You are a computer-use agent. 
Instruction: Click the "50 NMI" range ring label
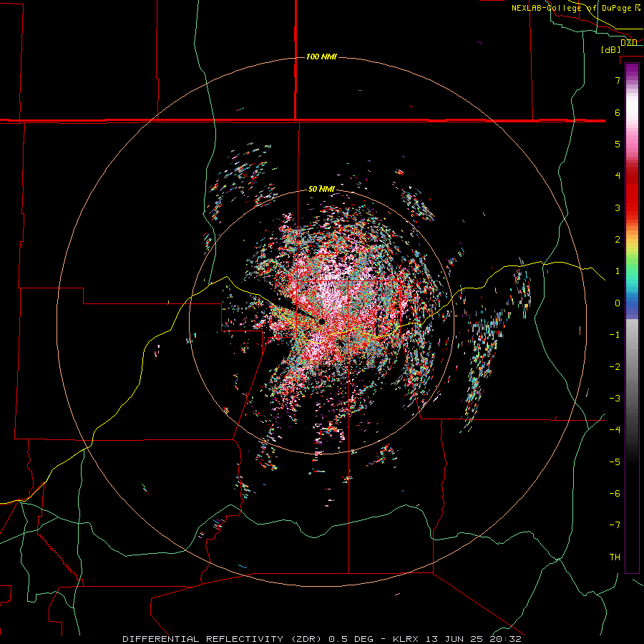tap(321, 189)
